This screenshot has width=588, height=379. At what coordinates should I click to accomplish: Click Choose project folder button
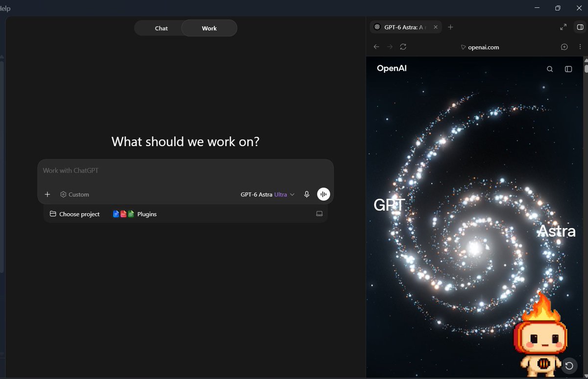(74, 214)
